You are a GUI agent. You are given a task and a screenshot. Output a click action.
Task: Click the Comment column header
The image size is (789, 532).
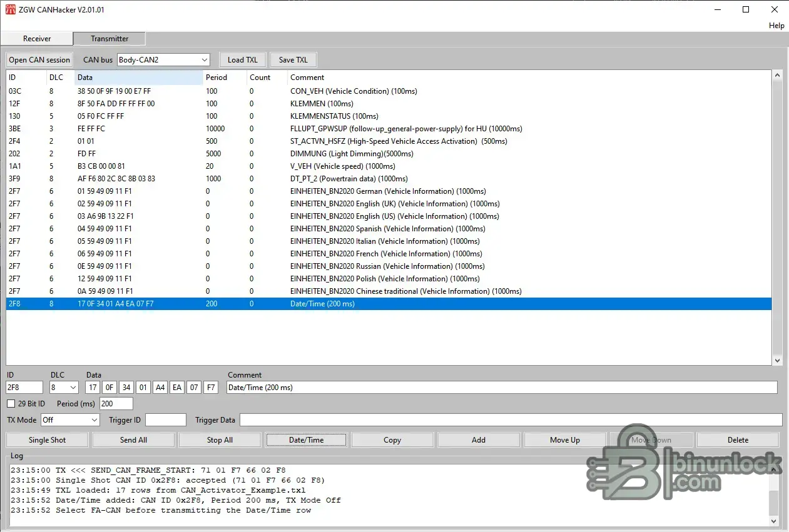click(x=529, y=78)
